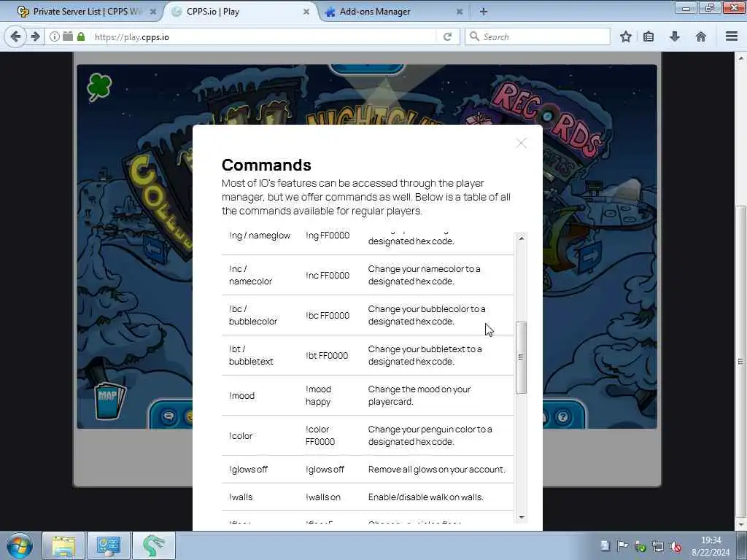Go to the Home page icon

701,36
